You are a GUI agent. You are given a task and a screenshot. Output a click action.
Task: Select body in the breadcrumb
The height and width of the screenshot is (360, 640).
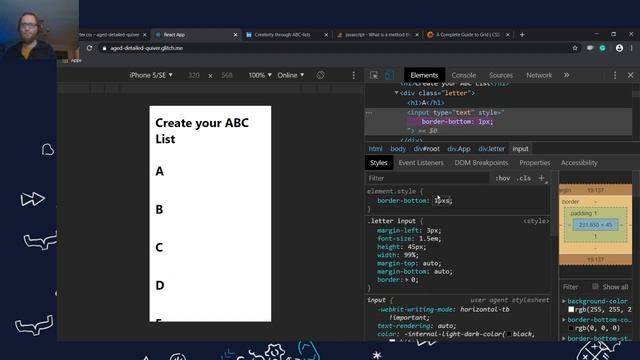(398, 149)
